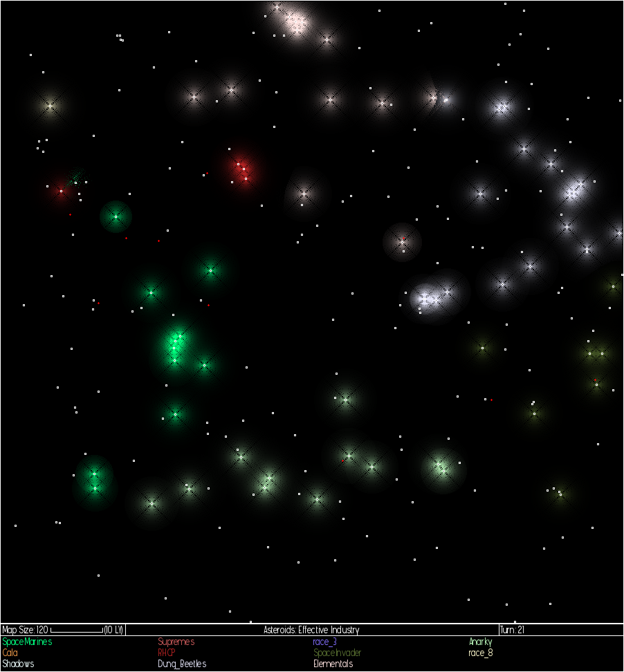Screen dimensions: 624x672
Task: Select the RHCP race legend entry
Action: click(x=167, y=653)
